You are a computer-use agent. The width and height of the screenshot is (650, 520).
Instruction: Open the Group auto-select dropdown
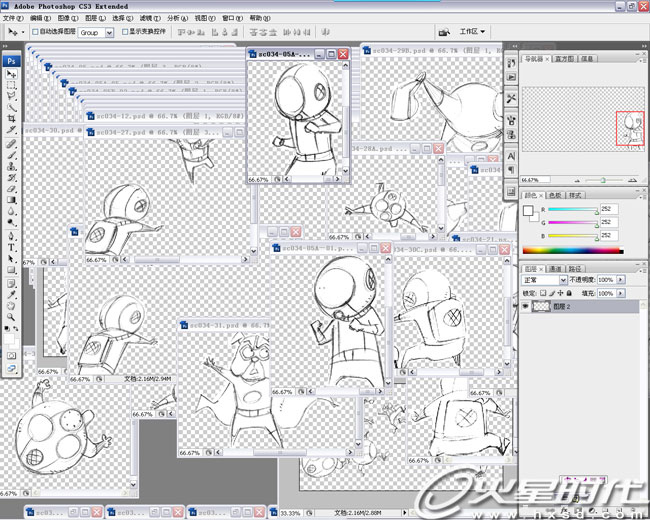[x=109, y=32]
